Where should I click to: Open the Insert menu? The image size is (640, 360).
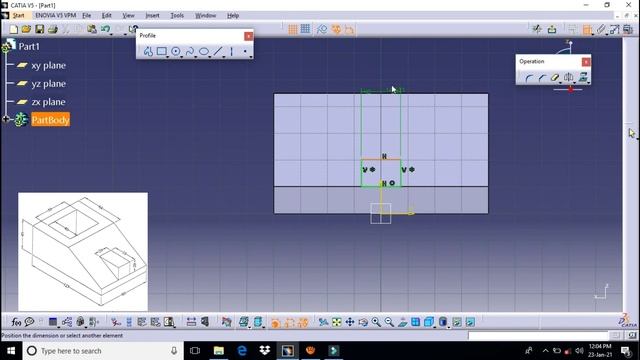point(152,16)
